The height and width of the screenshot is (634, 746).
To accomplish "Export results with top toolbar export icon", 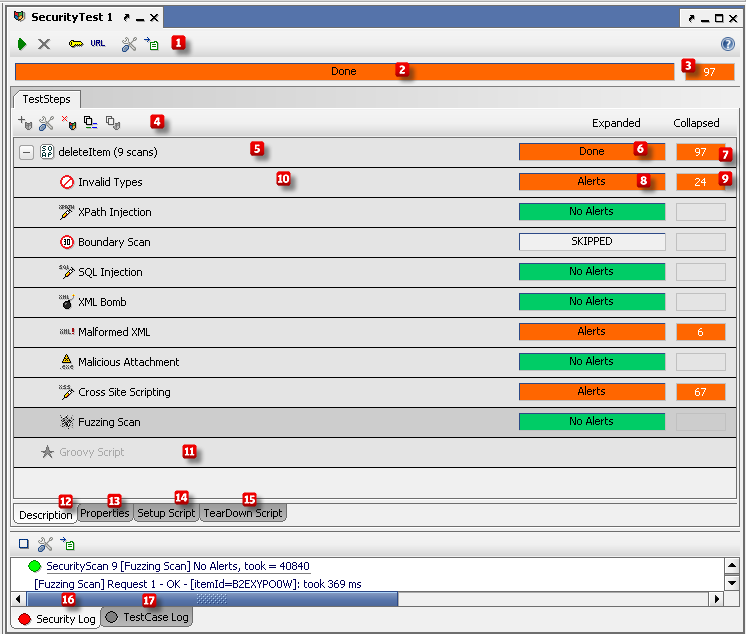I will click(x=151, y=44).
